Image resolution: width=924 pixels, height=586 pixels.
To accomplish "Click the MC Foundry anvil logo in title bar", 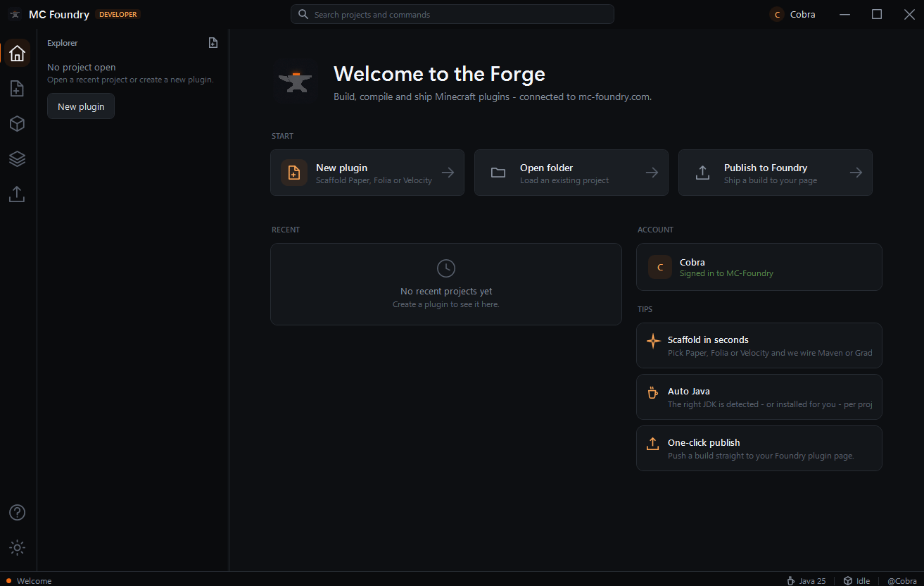I will (14, 14).
